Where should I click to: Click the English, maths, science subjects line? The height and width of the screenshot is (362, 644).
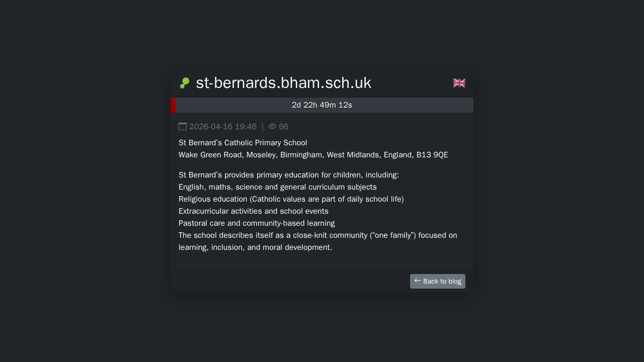coord(278,187)
